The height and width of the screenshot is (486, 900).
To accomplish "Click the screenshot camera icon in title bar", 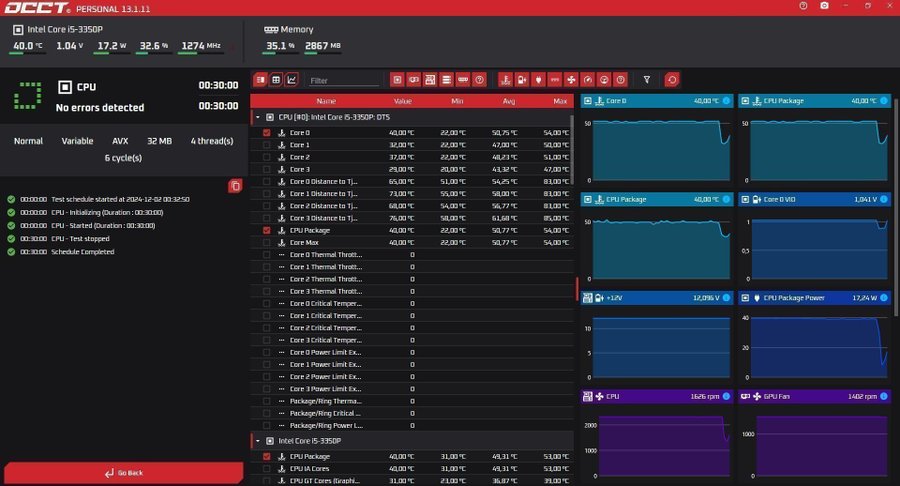I will 823,6.
